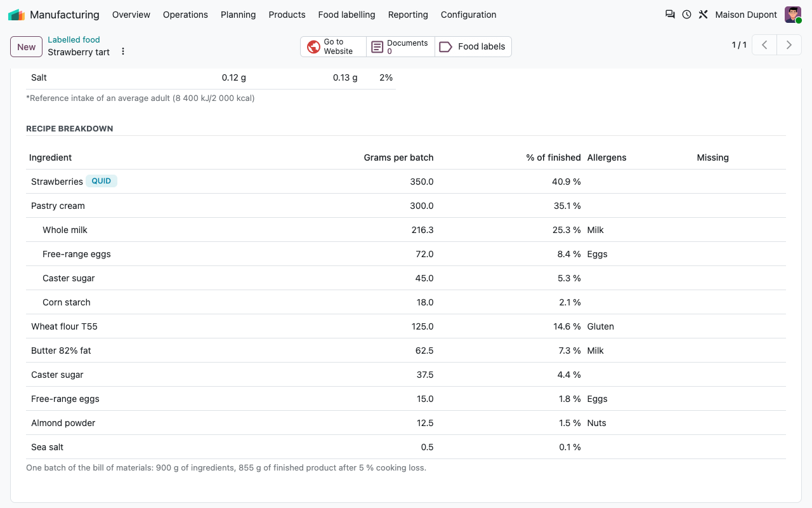Click the 1 / 1 pager counter
812x508 pixels.
point(739,45)
